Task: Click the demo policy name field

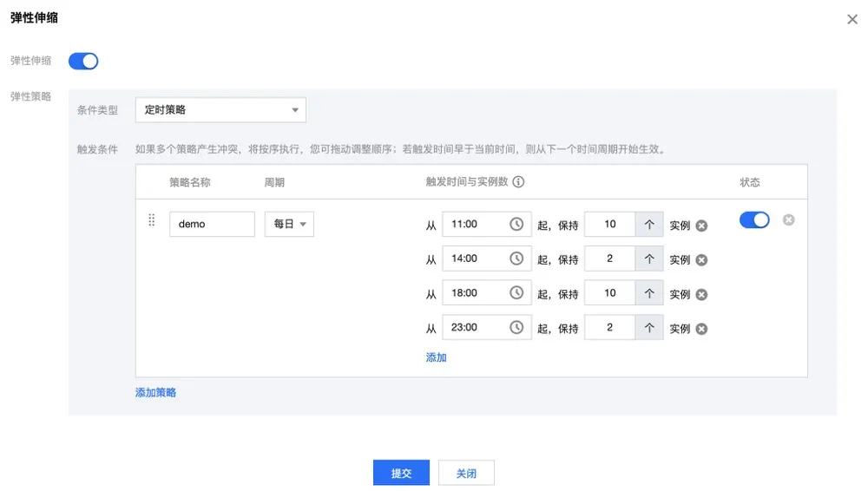Action: pyautogui.click(x=212, y=224)
